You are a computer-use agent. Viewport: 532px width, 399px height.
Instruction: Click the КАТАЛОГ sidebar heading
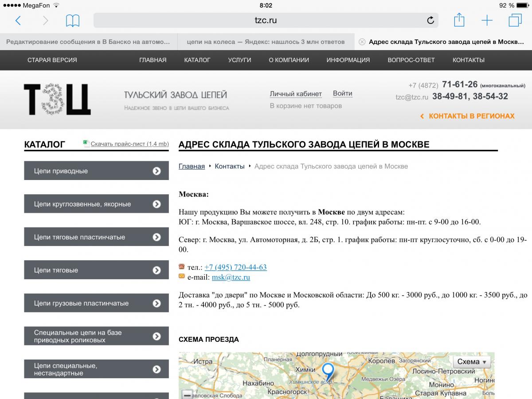click(45, 144)
